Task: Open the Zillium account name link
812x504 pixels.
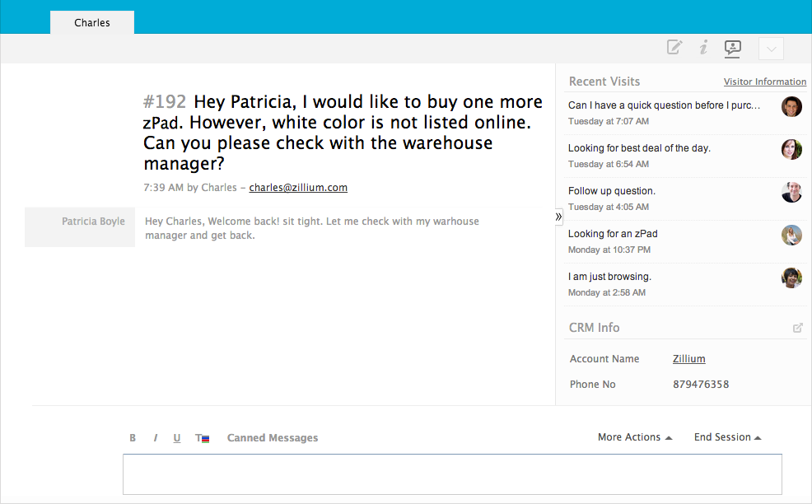Action: [x=688, y=359]
